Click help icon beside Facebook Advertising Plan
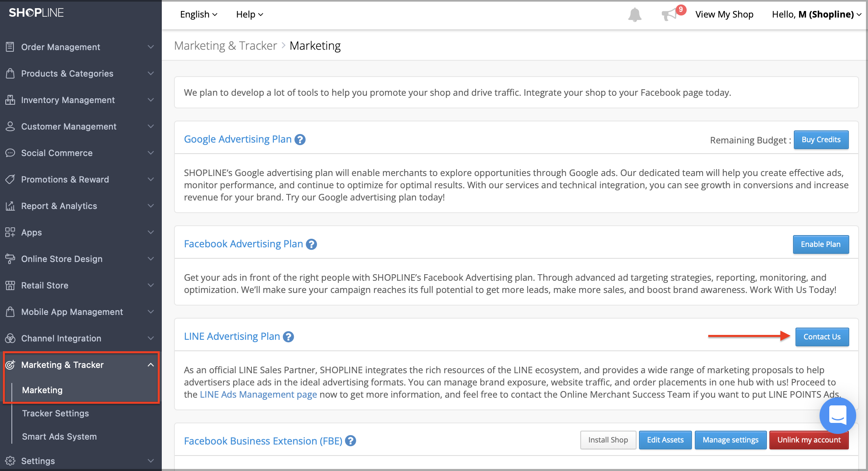The image size is (868, 471). point(311,244)
